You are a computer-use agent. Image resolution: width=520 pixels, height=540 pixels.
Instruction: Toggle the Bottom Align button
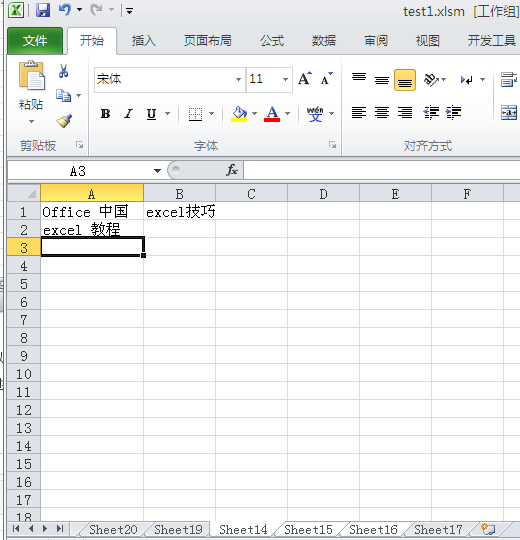405,80
